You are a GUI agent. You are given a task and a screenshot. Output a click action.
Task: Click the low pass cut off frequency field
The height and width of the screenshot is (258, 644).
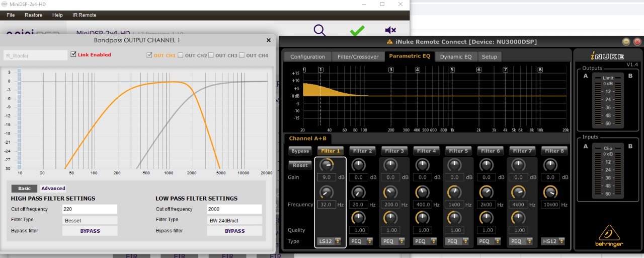(x=234, y=209)
